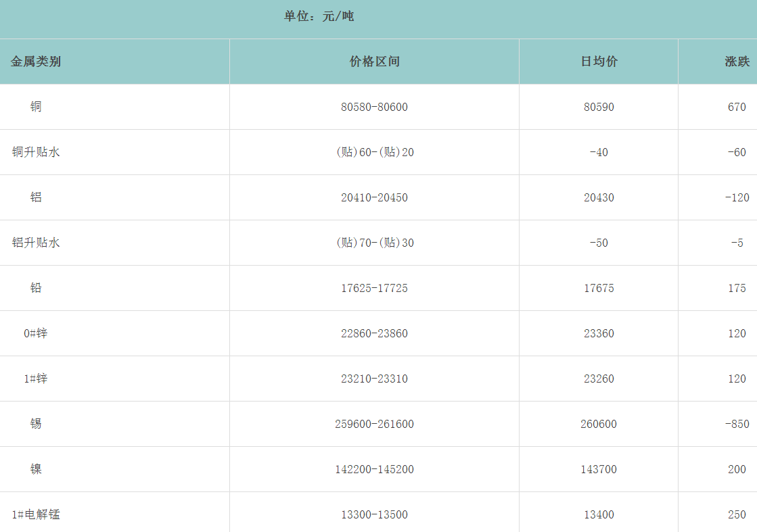Select the 1#锌 row label
The height and width of the screenshot is (532, 757).
[36, 379]
